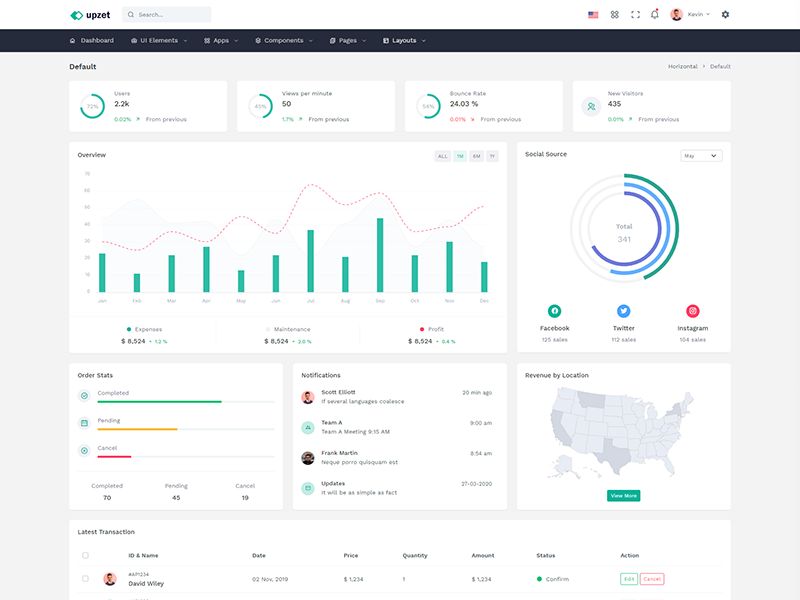Expand the Apps menu
The height and width of the screenshot is (600, 800).
221,40
